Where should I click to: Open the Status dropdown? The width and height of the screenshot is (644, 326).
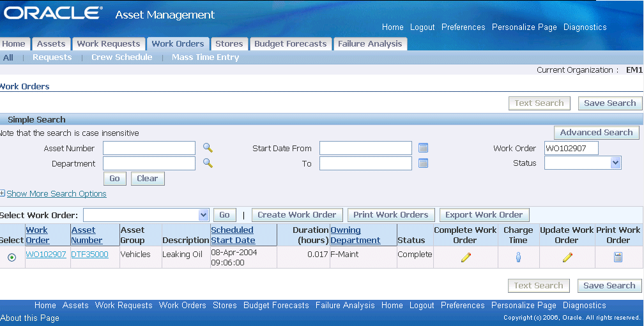pos(583,163)
